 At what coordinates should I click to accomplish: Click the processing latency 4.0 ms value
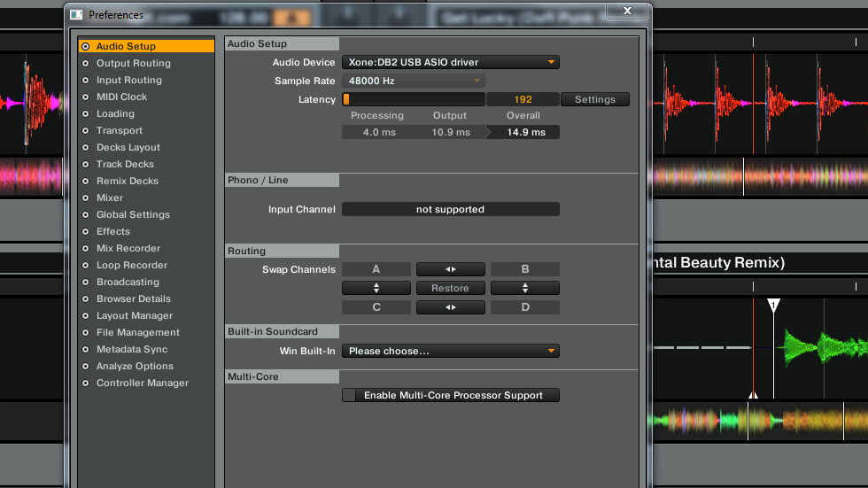click(x=379, y=132)
